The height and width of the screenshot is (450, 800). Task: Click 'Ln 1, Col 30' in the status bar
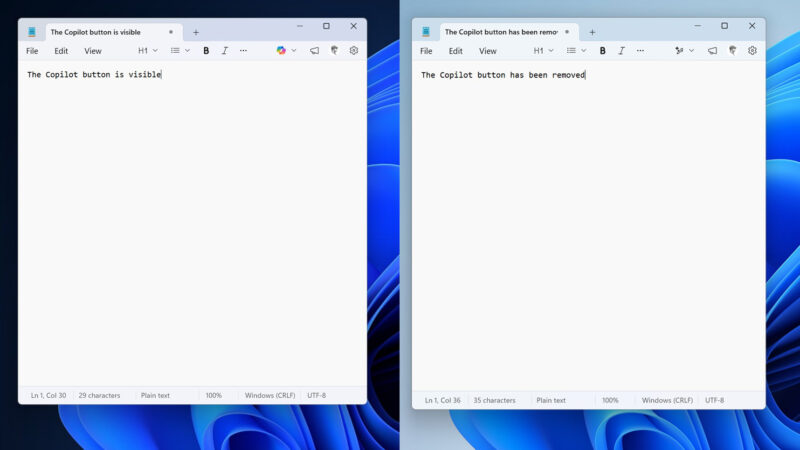(x=48, y=395)
